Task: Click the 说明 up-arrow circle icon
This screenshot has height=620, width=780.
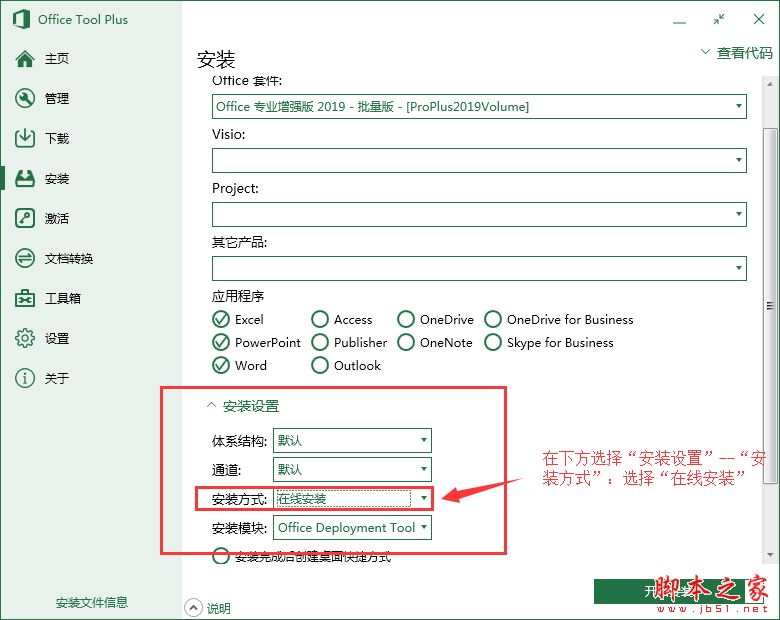Action: point(194,608)
